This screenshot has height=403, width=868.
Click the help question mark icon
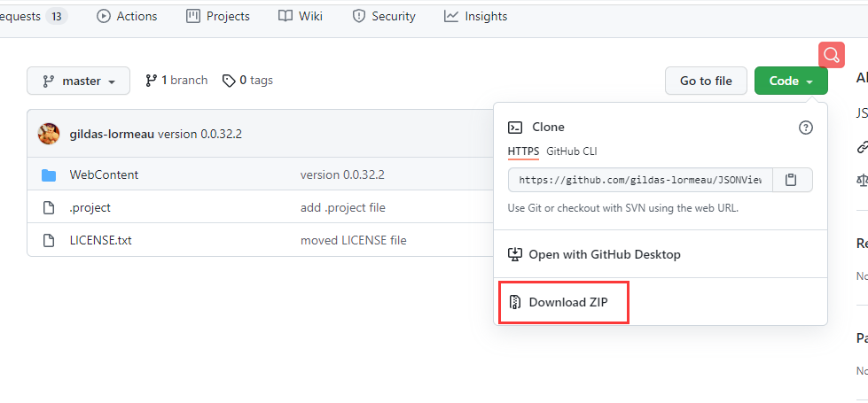point(805,128)
